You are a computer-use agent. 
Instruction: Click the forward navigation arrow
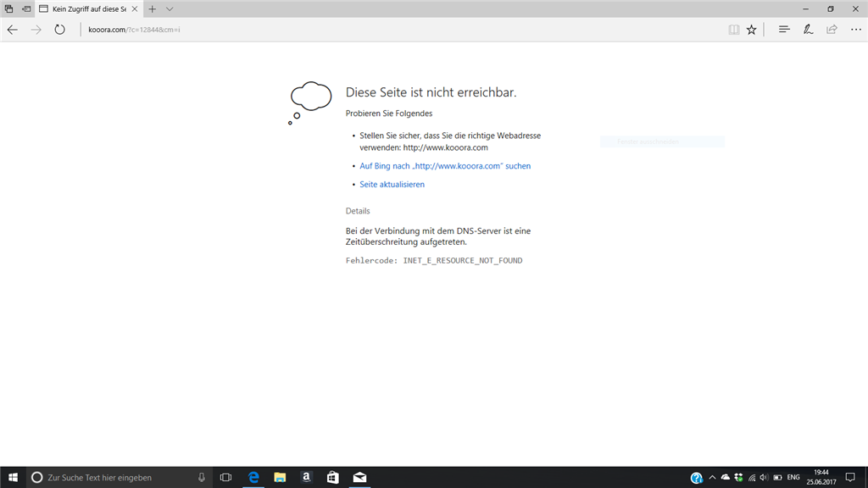click(36, 30)
